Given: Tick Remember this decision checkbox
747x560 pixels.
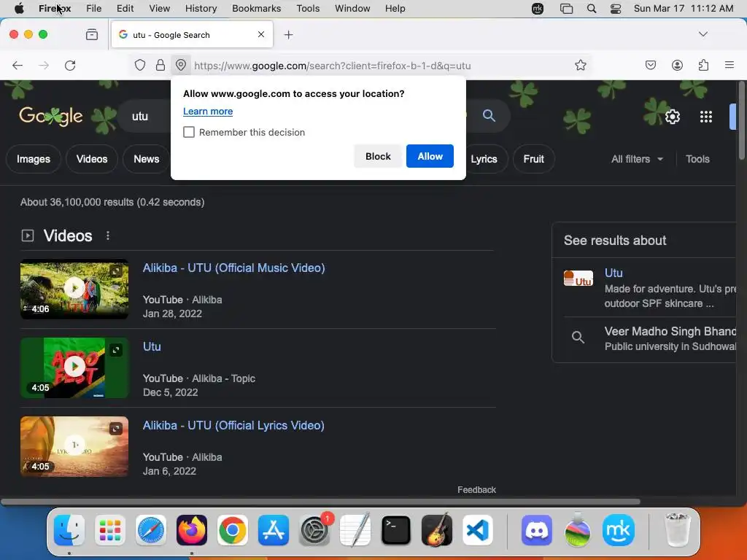Looking at the screenshot, I should coord(189,132).
